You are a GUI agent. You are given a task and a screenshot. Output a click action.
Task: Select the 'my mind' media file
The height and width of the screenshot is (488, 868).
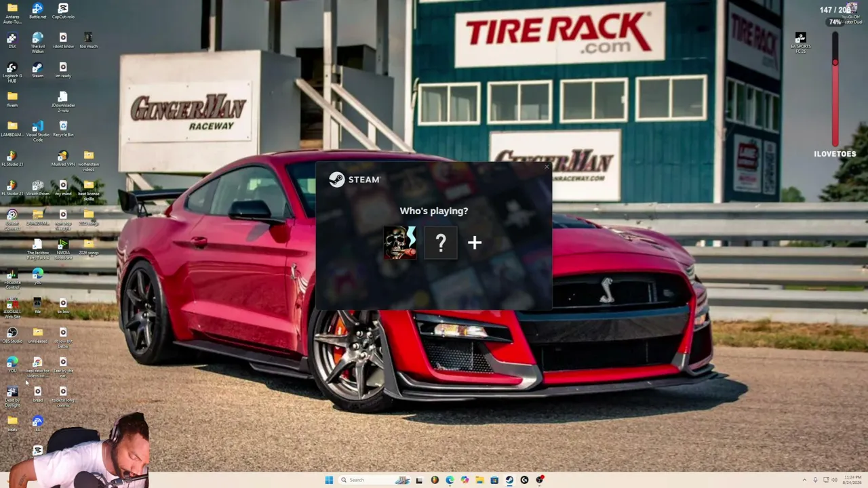[x=63, y=188]
